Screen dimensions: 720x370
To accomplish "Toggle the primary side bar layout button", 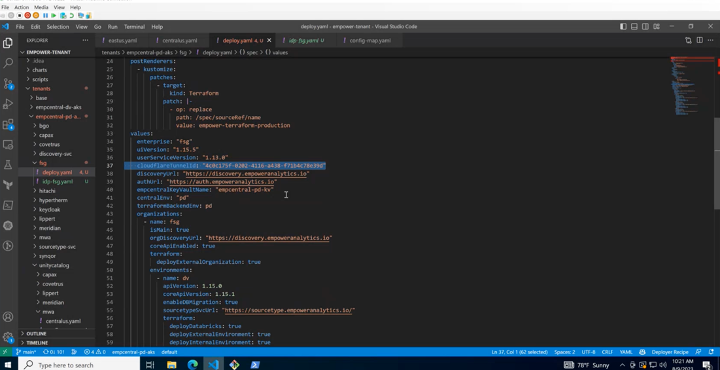I will point(623,27).
